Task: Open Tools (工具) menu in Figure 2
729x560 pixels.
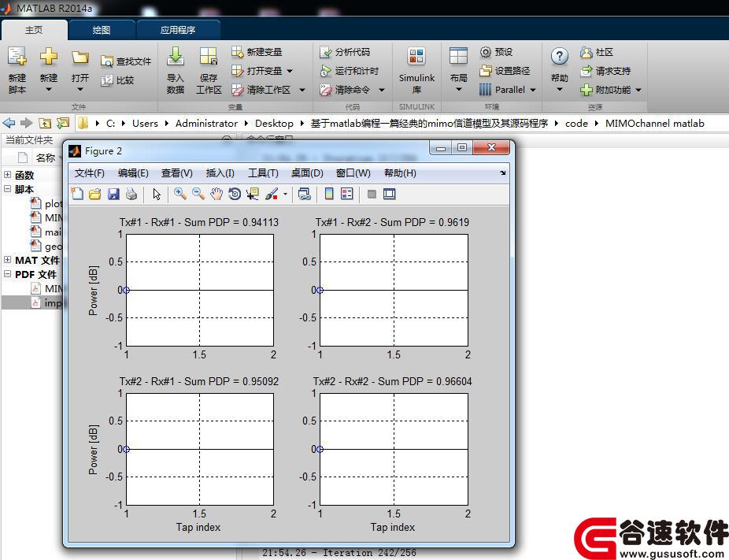Action: coord(263,173)
